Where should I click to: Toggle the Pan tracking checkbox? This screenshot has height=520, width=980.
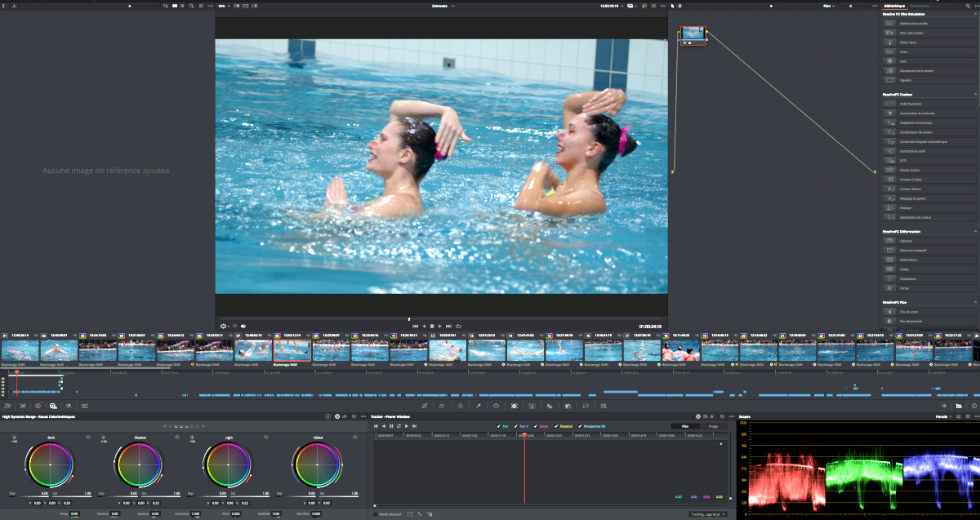coord(499,426)
